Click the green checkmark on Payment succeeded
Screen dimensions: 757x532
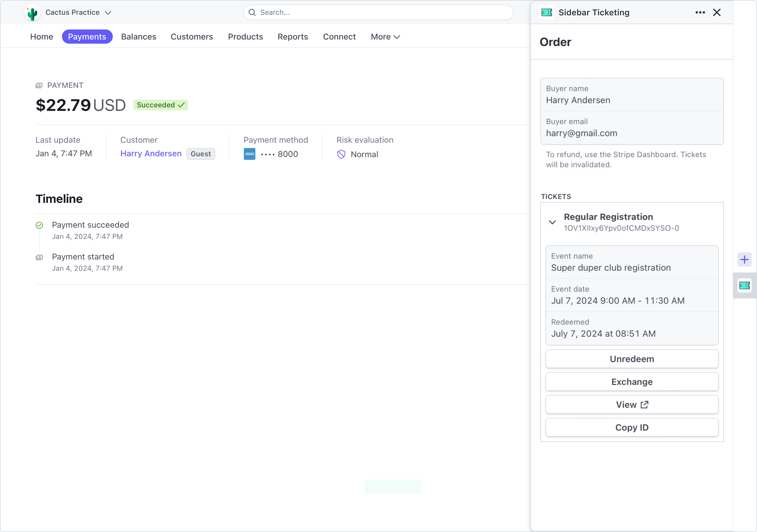coord(40,225)
